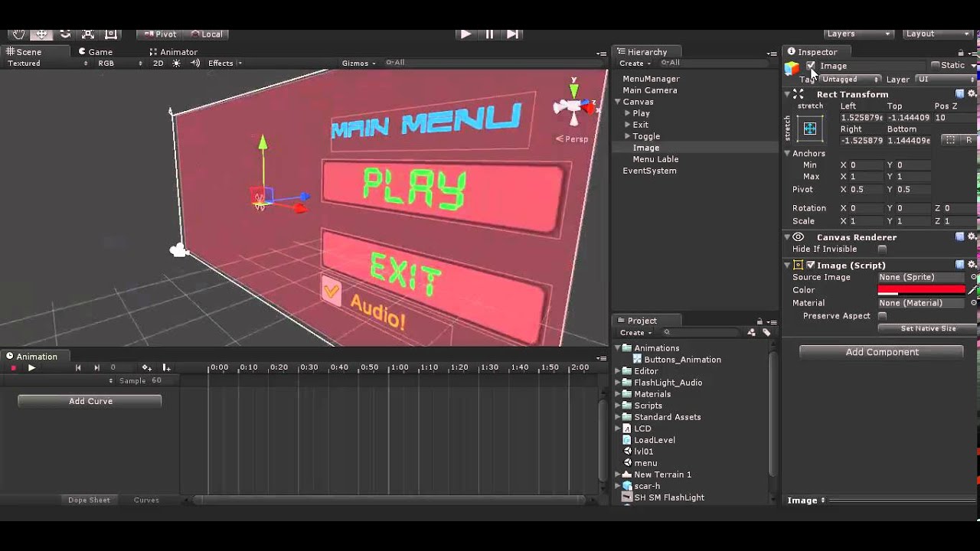Toggle blueprint mode button in Rect Transform
Viewport: 980px width, 551px height.
coord(950,140)
